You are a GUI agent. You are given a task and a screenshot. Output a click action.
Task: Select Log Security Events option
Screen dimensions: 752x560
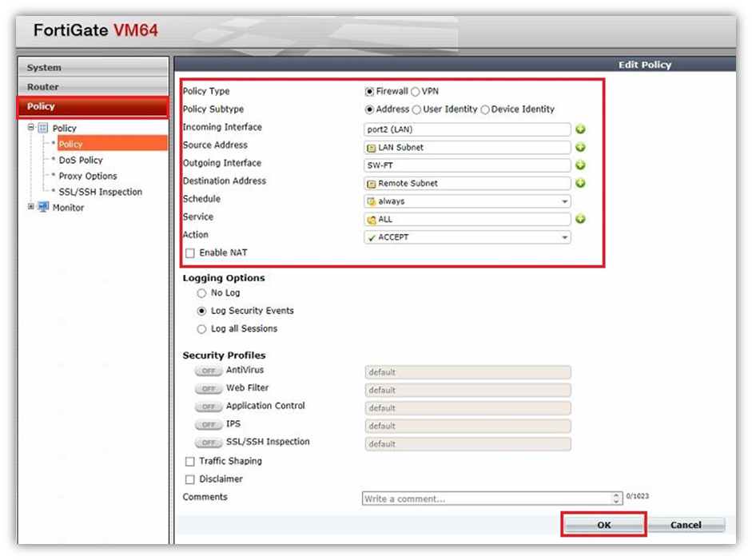click(x=201, y=311)
